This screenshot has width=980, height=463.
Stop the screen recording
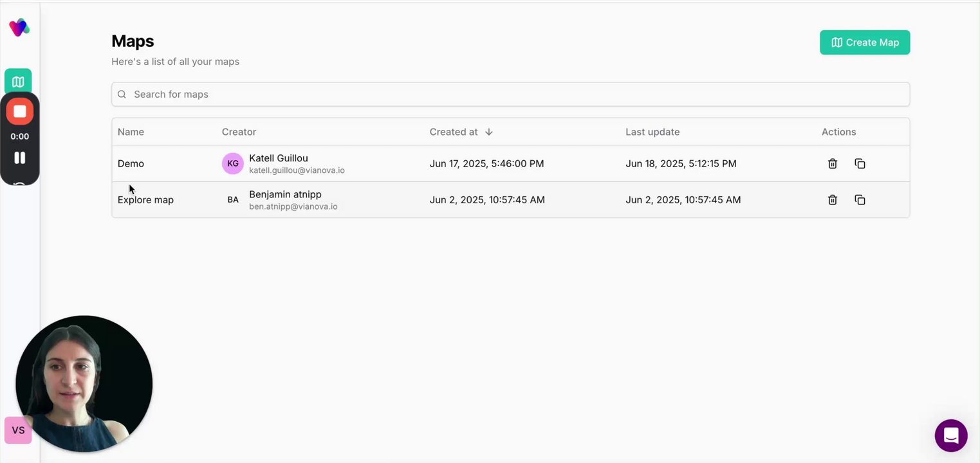point(20,111)
